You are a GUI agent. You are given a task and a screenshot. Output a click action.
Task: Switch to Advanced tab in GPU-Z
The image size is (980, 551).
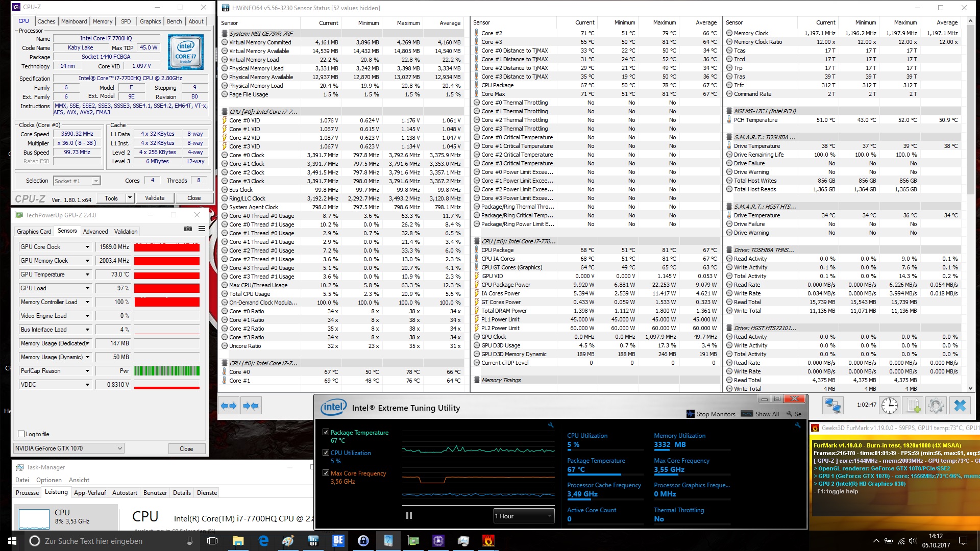[x=95, y=232]
